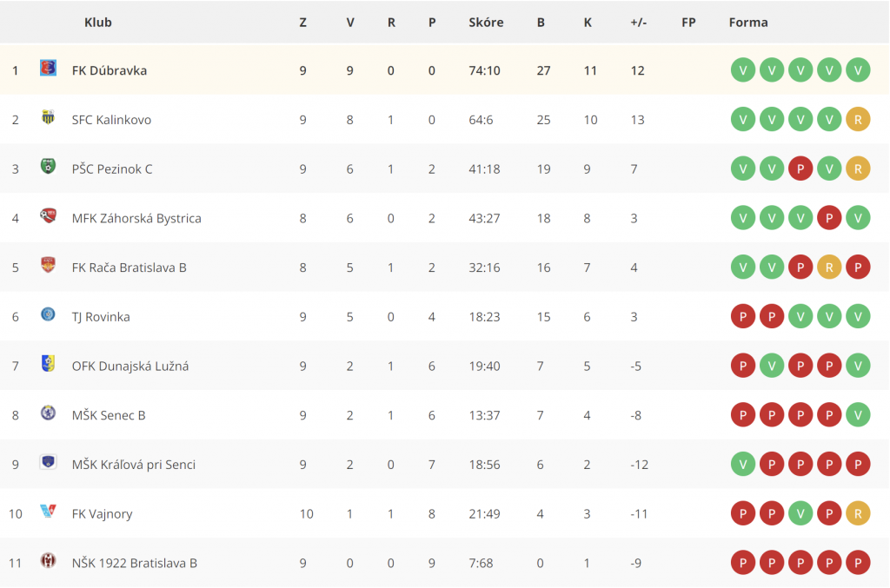
Task: Click the MFK Záhorská Bystrica club logo
Action: coord(49,215)
